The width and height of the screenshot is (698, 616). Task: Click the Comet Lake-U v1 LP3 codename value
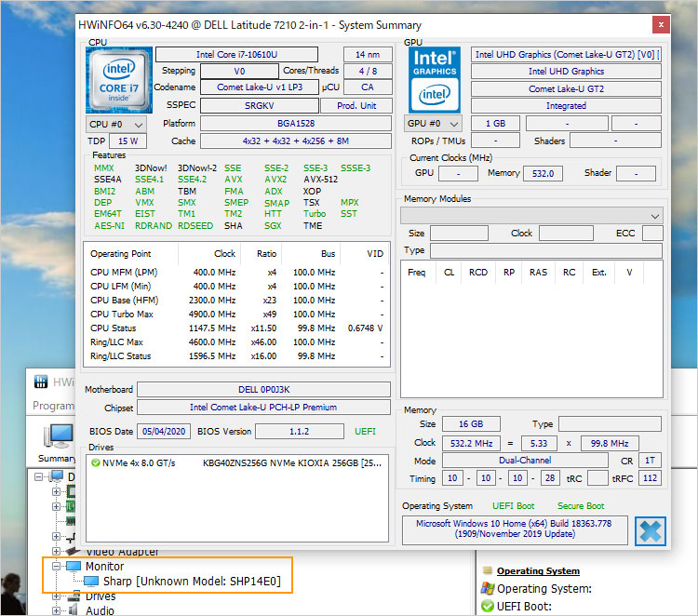pyautogui.click(x=260, y=87)
